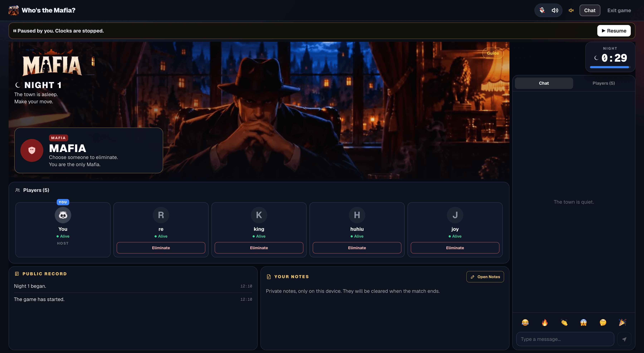Click 'The game has started.' record entry

pyautogui.click(x=133, y=299)
